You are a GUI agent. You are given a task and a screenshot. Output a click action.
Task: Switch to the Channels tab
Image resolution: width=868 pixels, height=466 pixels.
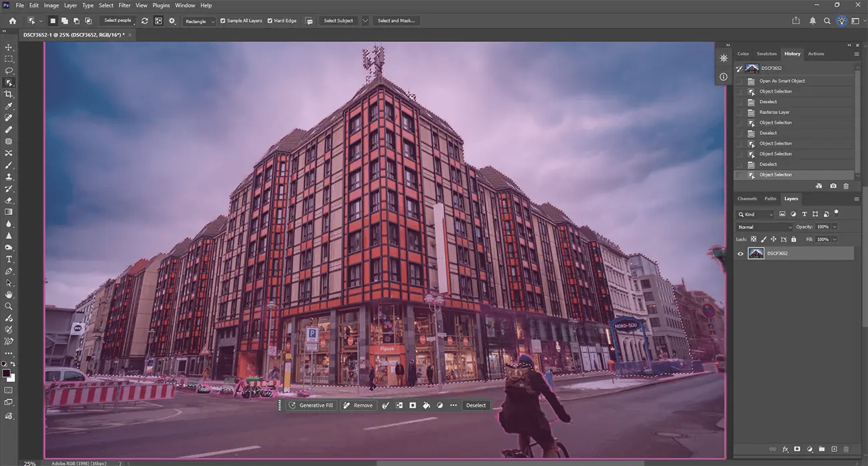tap(746, 198)
